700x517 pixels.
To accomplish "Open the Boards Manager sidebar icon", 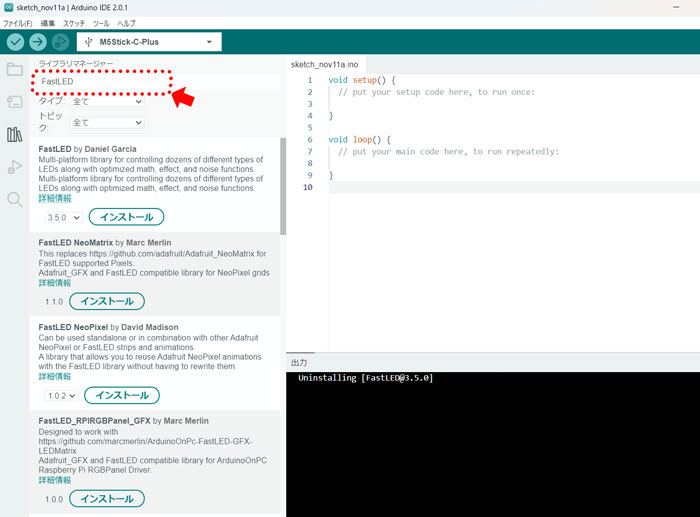I will (x=15, y=102).
